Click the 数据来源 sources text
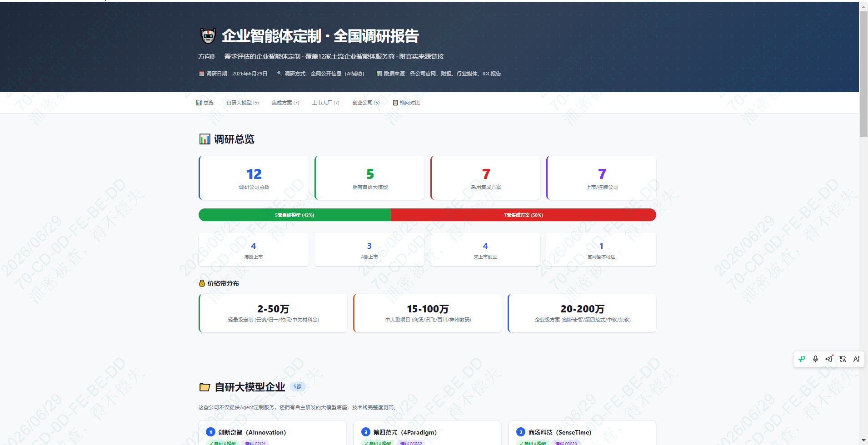The width and height of the screenshot is (868, 445). [x=443, y=74]
